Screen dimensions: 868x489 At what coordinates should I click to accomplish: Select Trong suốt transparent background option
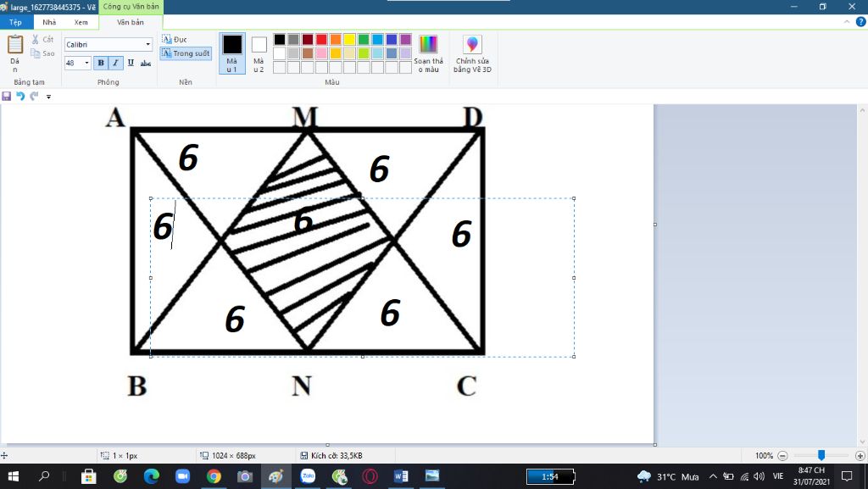tap(186, 53)
